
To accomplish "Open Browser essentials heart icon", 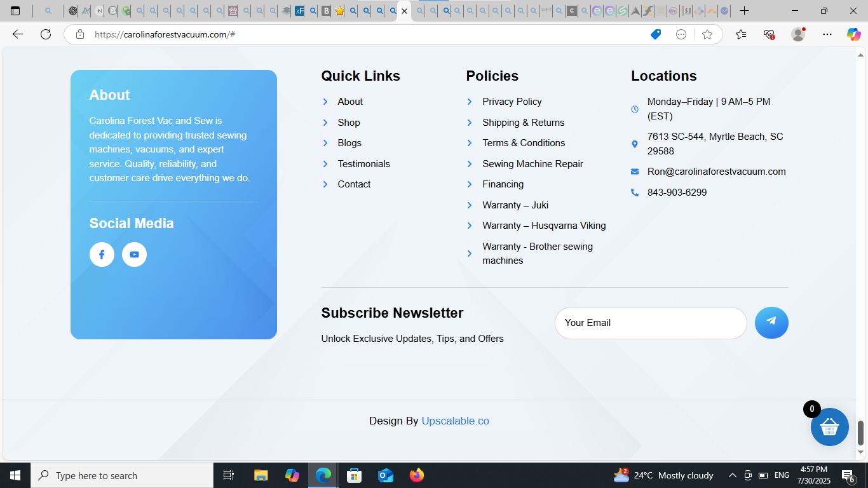I will [x=769, y=34].
